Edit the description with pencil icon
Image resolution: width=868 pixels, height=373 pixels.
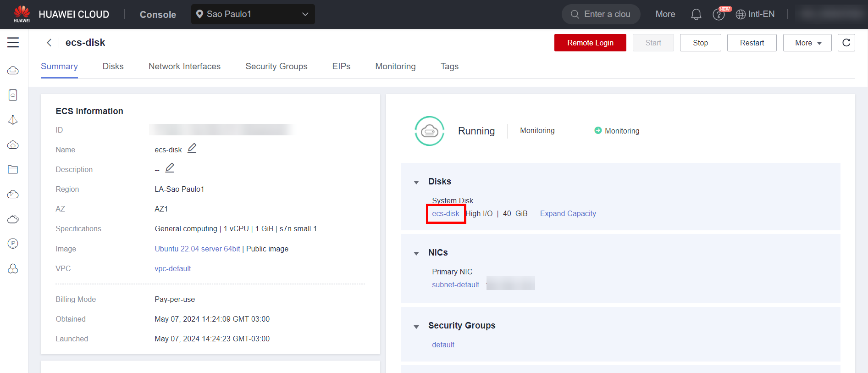coord(170,168)
